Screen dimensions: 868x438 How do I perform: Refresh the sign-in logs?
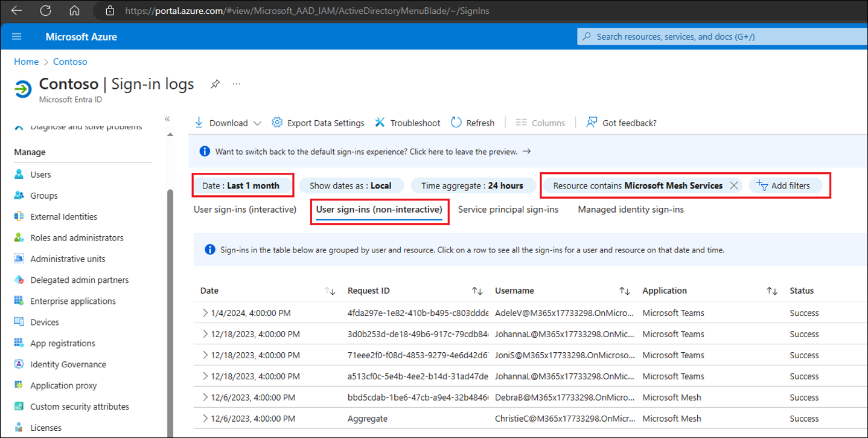coord(473,123)
